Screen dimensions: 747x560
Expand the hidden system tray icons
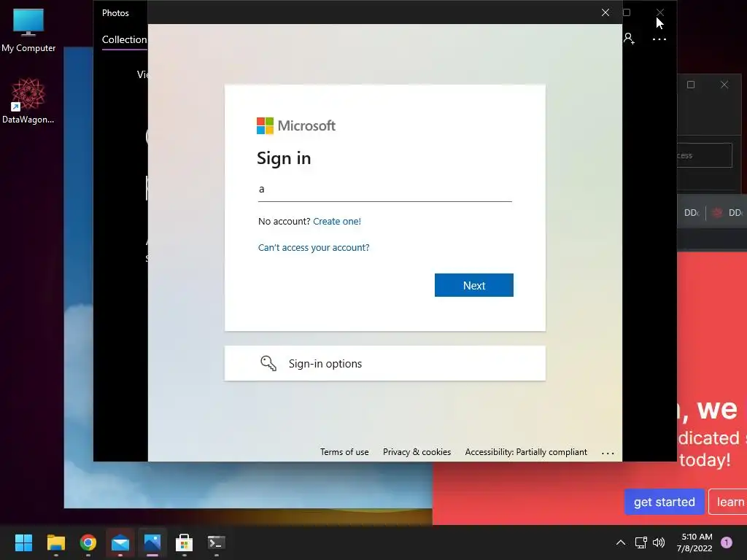point(621,542)
